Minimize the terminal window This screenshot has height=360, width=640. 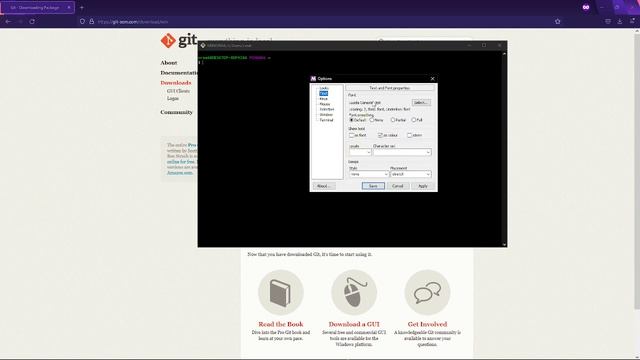click(x=469, y=45)
